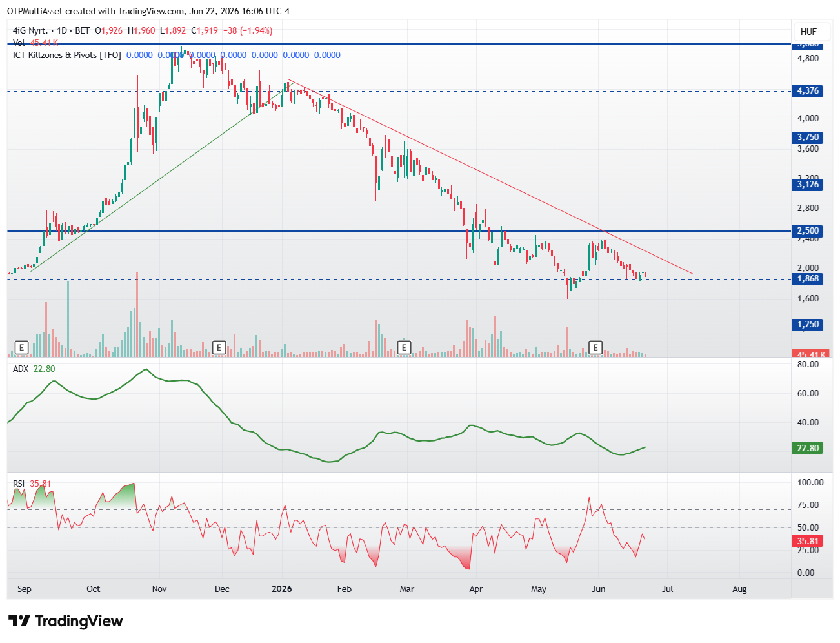Viewport: 840px width, 643px height.
Task: Click the Vol volume legend label
Action: (x=19, y=43)
